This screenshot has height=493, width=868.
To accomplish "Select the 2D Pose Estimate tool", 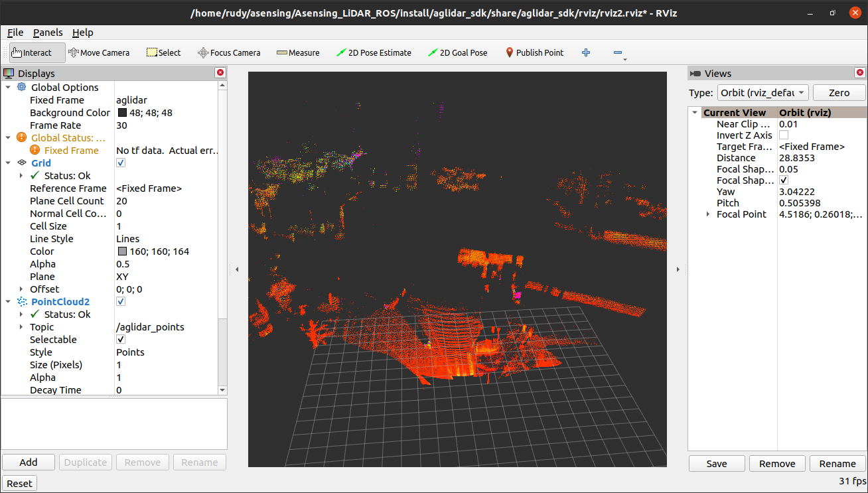I will (x=374, y=52).
